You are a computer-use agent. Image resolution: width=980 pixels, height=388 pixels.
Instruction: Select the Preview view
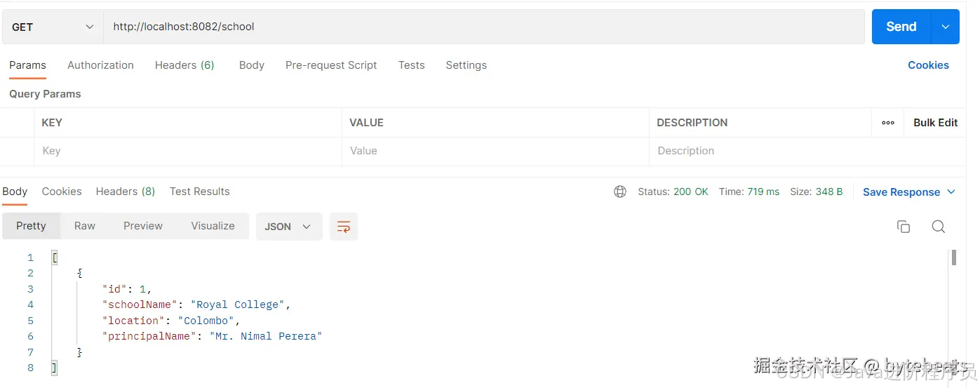[x=143, y=226]
